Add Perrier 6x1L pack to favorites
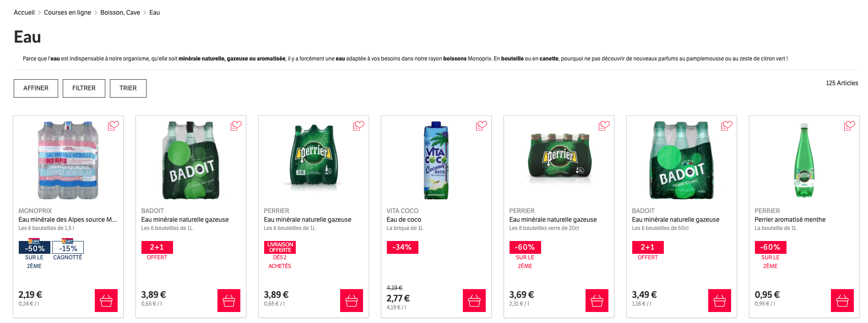The height and width of the screenshot is (323, 868). coord(358,126)
